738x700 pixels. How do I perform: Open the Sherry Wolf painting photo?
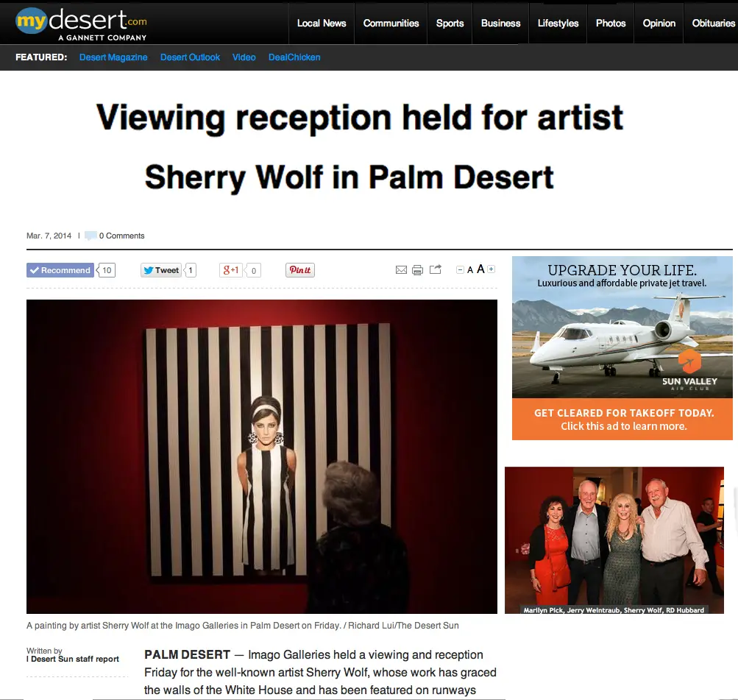pos(262,456)
